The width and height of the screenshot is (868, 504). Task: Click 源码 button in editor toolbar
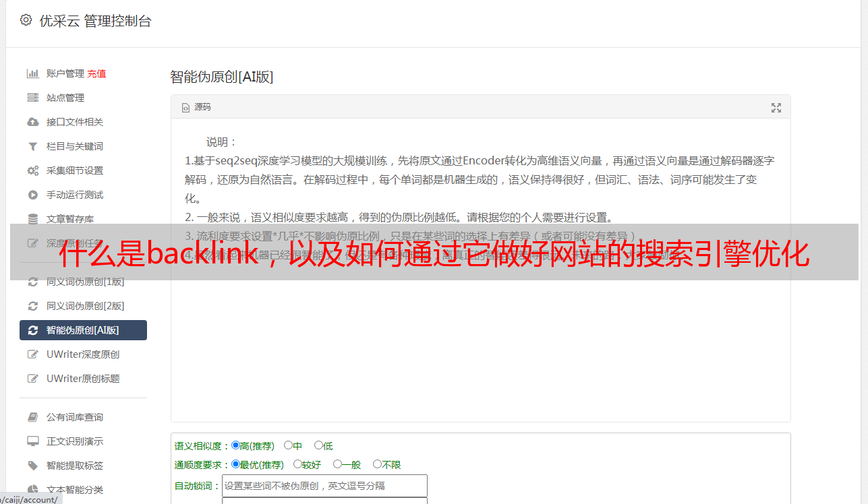[196, 107]
